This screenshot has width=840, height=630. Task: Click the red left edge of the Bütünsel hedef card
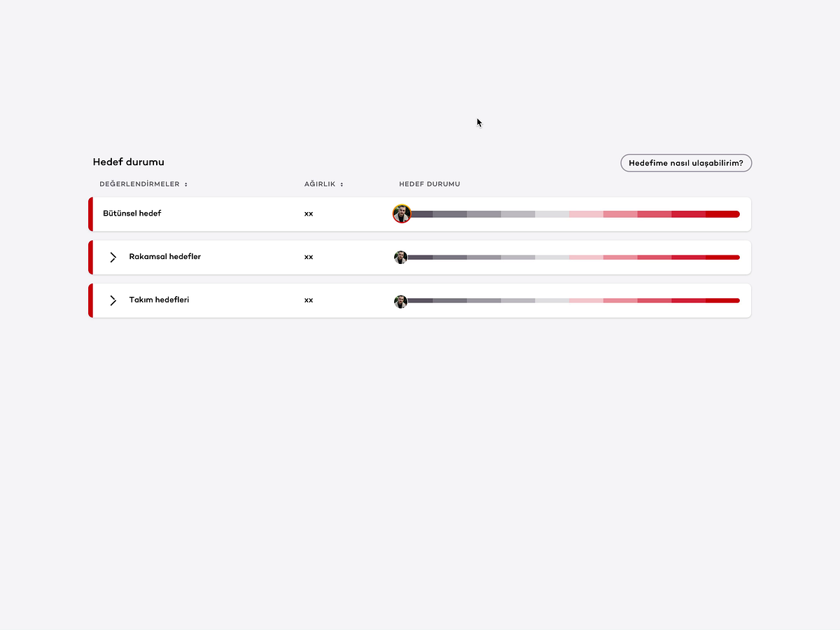click(90, 214)
